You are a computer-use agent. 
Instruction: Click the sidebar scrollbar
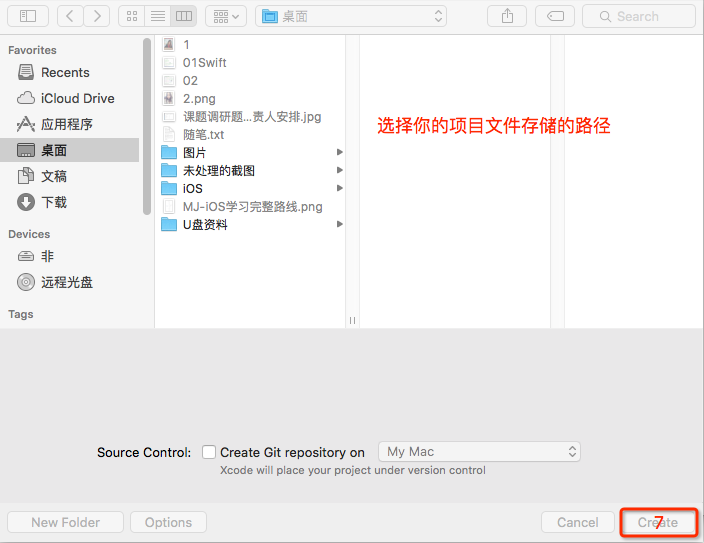146,127
